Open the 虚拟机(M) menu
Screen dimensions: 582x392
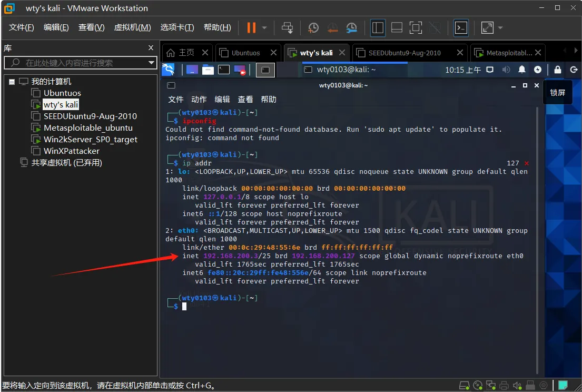133,27
